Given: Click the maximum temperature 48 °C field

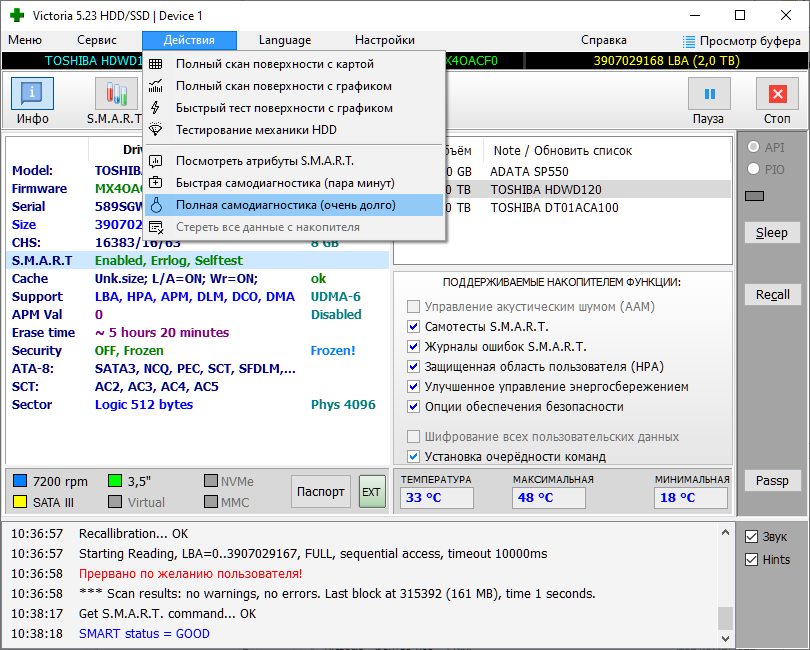Looking at the screenshot, I should (x=549, y=498).
